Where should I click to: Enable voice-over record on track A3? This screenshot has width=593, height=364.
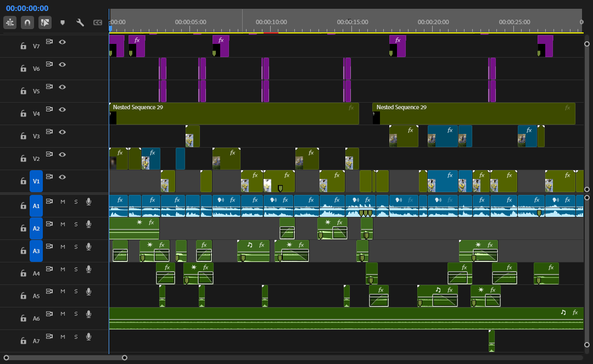pyautogui.click(x=88, y=247)
